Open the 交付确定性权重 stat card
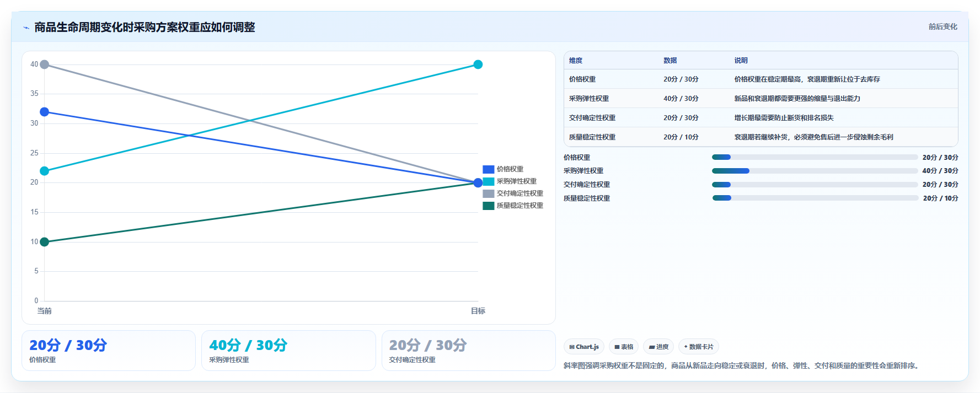 click(469, 351)
